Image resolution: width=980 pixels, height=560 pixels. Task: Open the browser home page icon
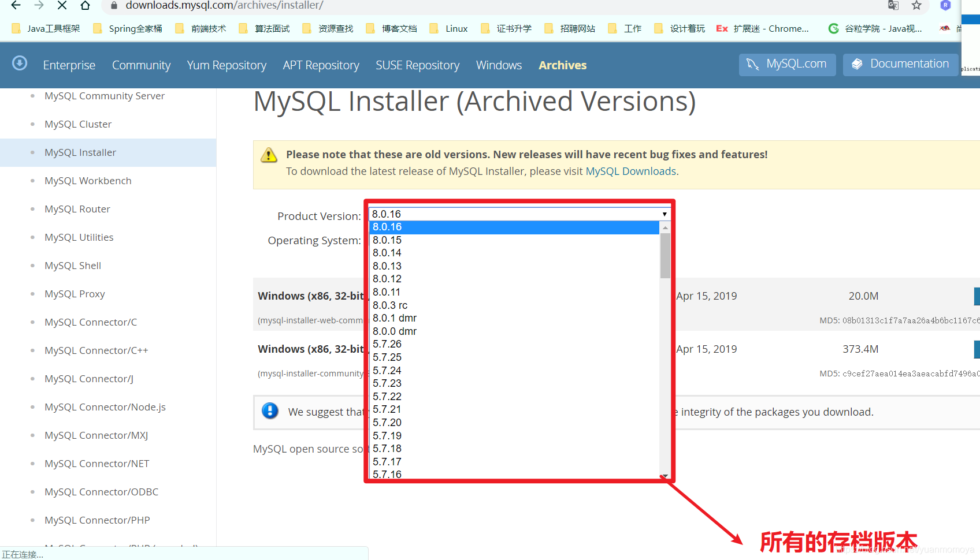click(85, 5)
